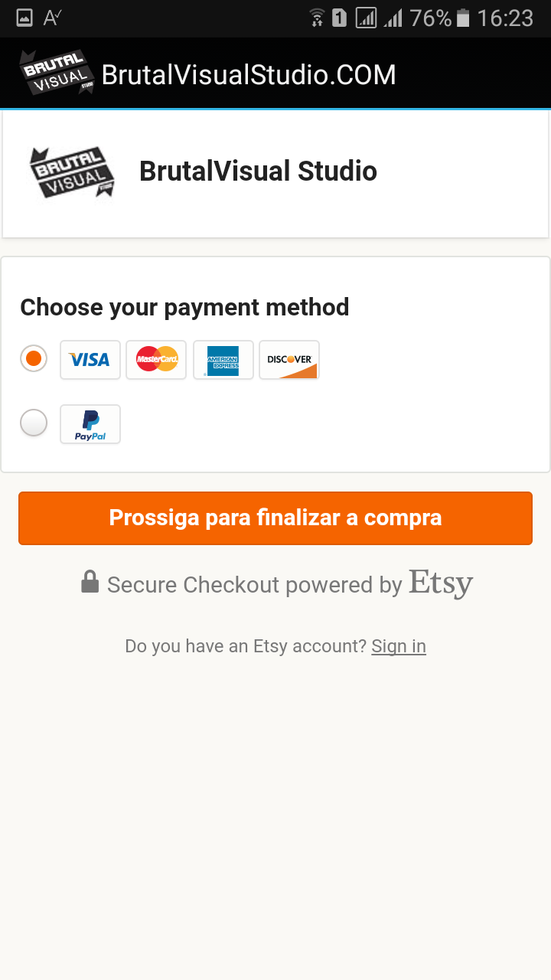
Task: Pick the American Express card icon
Action: pos(223,360)
